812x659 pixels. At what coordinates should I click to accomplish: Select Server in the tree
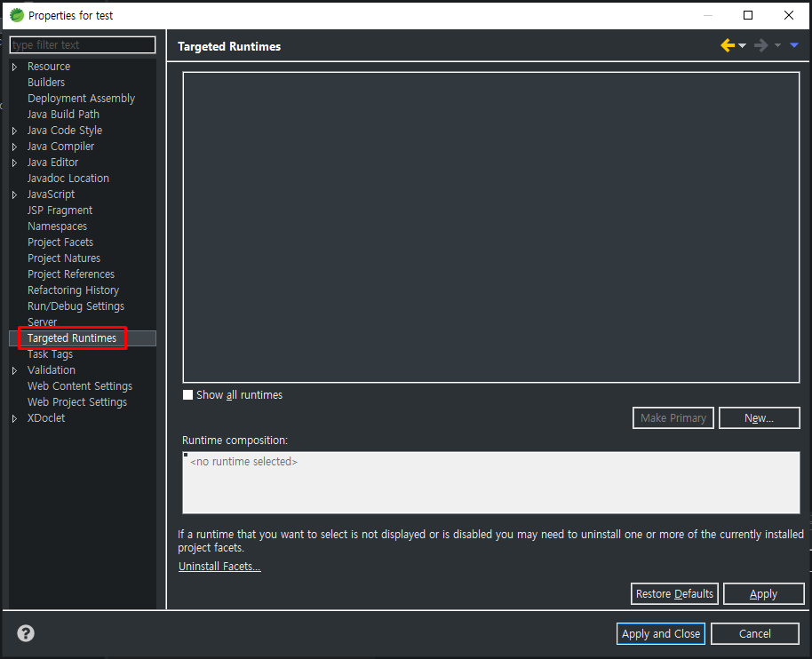pos(42,322)
